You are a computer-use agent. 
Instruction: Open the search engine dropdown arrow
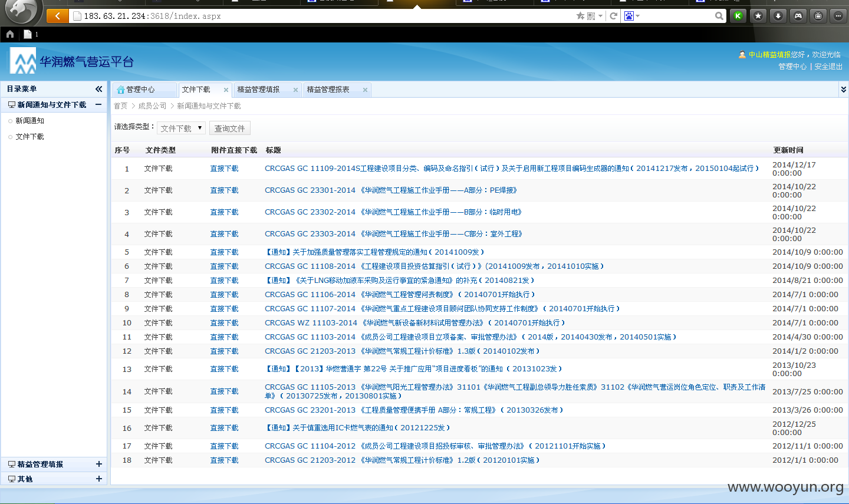(x=637, y=16)
